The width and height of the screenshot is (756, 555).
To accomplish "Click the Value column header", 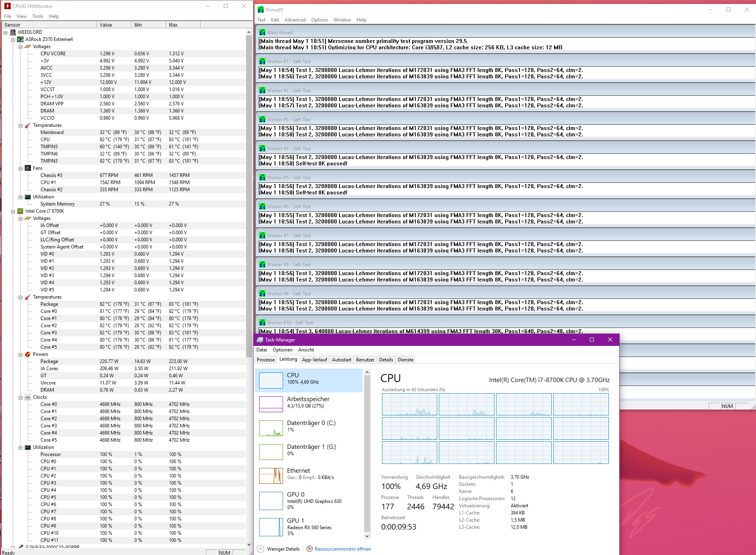I will [114, 25].
